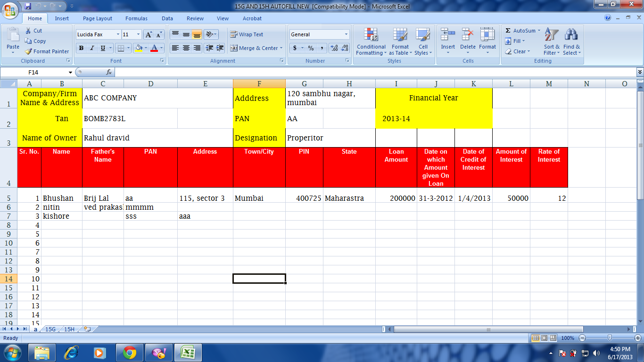The width and height of the screenshot is (644, 362).
Task: Toggle Bold formatting
Action: pyautogui.click(x=81, y=48)
